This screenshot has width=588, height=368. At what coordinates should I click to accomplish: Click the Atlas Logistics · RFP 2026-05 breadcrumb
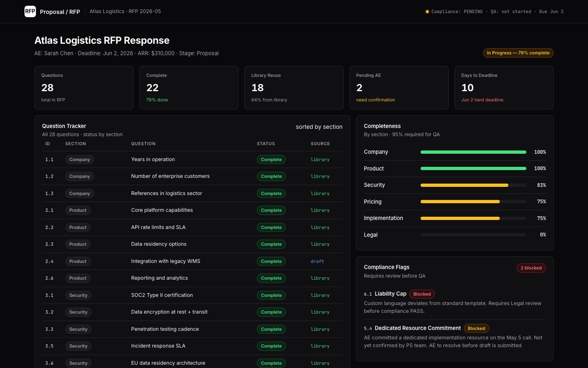coord(125,11)
